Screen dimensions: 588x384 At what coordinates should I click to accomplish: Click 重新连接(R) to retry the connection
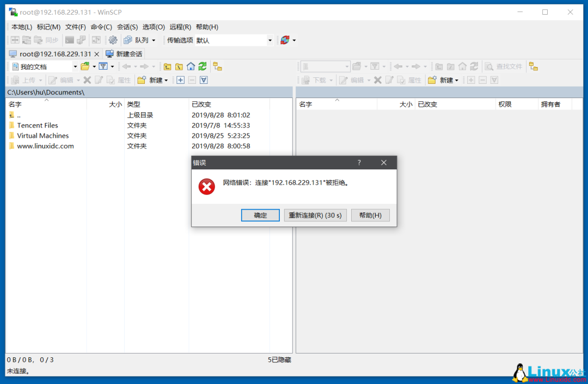click(315, 215)
